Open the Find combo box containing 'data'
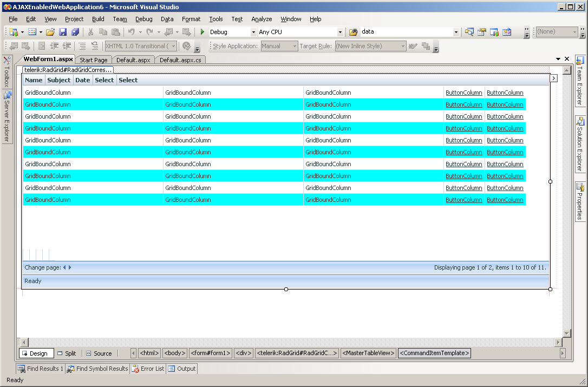This screenshot has width=588, height=387. 456,32
